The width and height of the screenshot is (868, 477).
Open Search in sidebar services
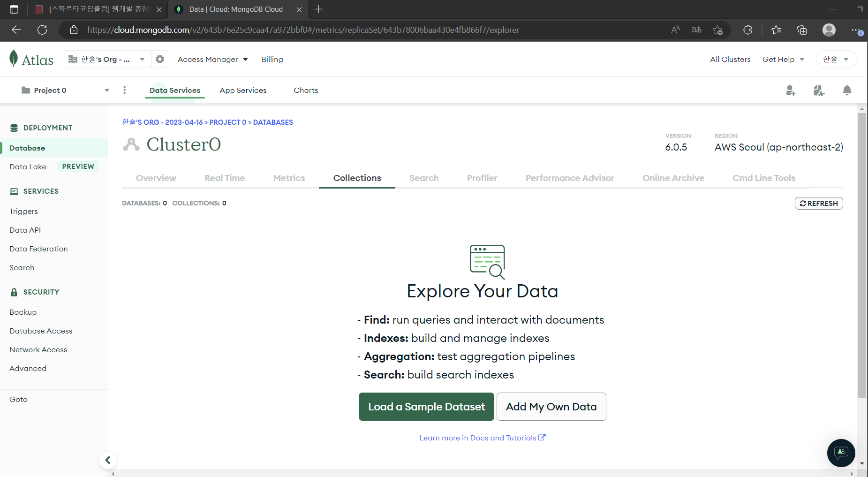(x=22, y=267)
